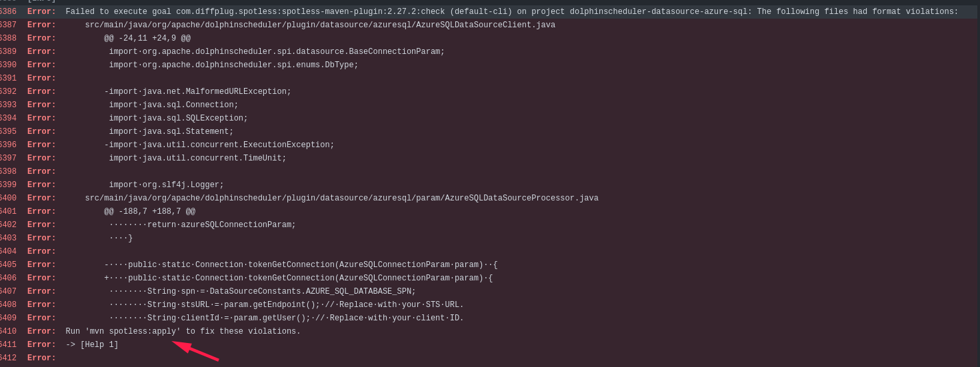Click the 'import java.sql.SQLException;' log line
Screen dimensions: 980x367
178,119
